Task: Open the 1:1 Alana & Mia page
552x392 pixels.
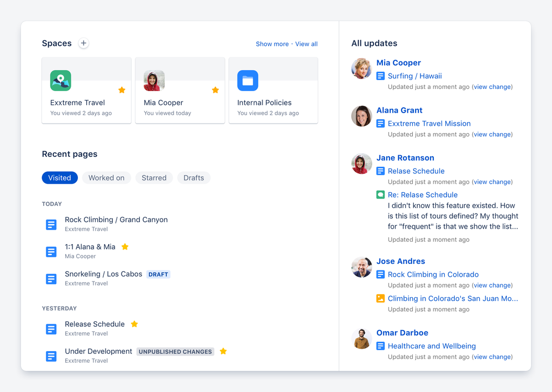Action: (x=90, y=247)
